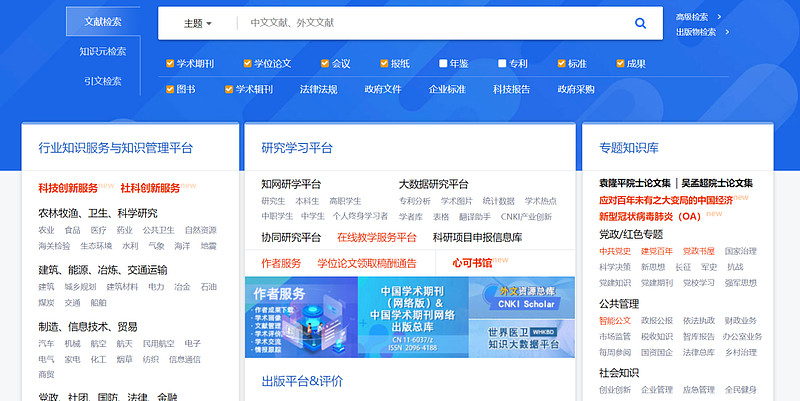Toggle the 报纸 checkbox

pyautogui.click(x=384, y=63)
